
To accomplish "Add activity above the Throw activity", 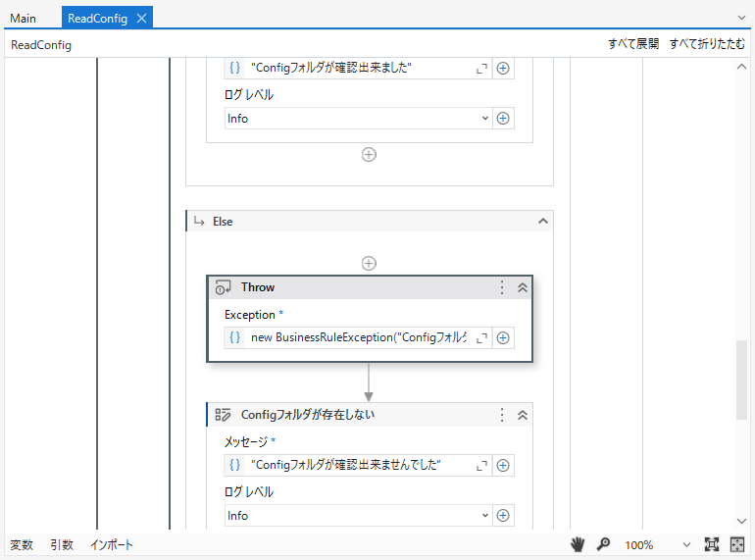I will [x=369, y=264].
